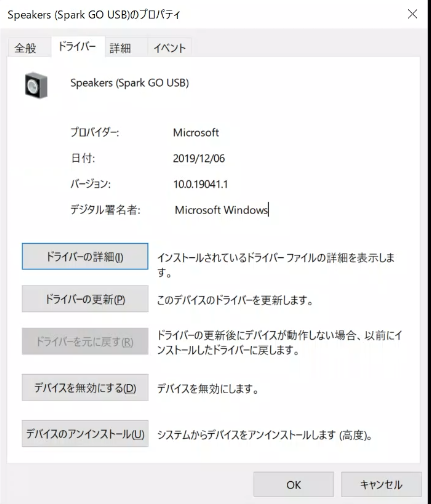Image resolution: width=431 pixels, height=504 pixels.
Task: Click the キャンセル button
Action: pos(381,485)
